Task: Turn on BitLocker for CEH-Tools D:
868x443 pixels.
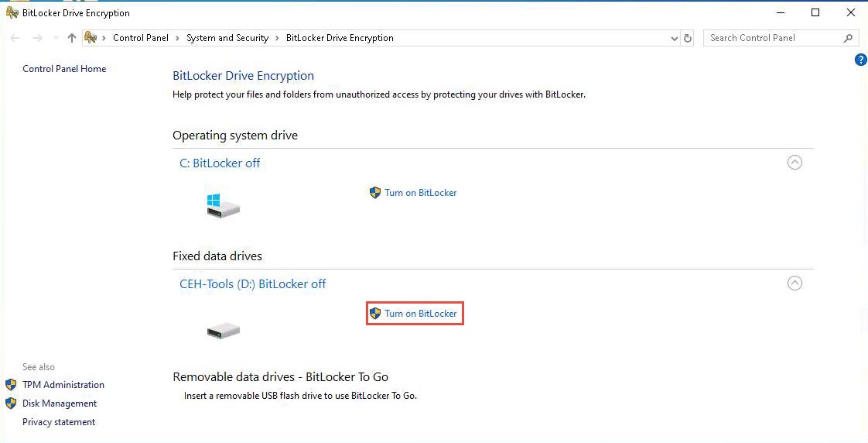Action: pos(420,314)
